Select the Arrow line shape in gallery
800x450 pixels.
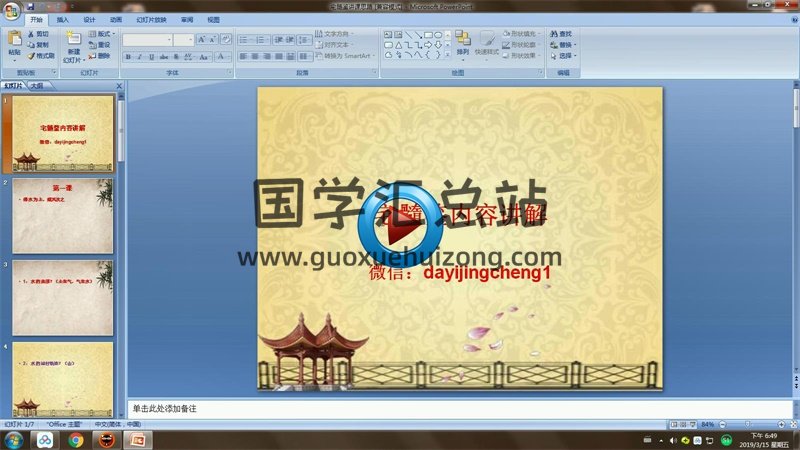[x=418, y=35]
